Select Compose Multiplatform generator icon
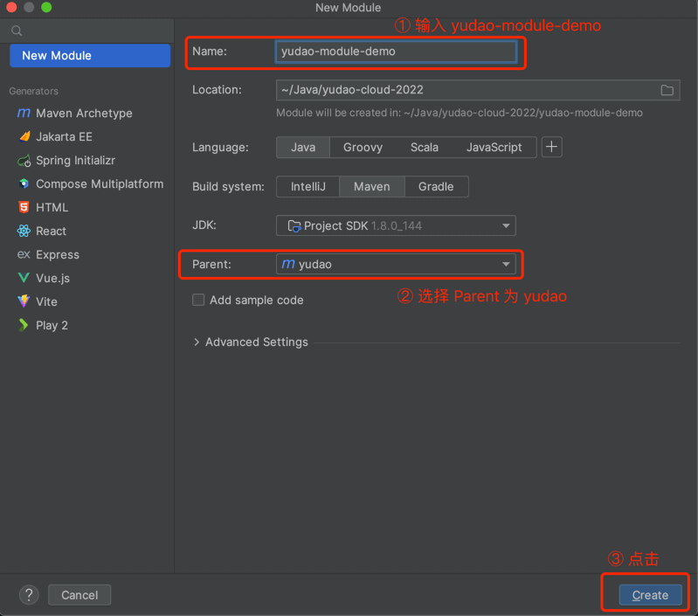The image size is (698, 616). pyautogui.click(x=23, y=184)
